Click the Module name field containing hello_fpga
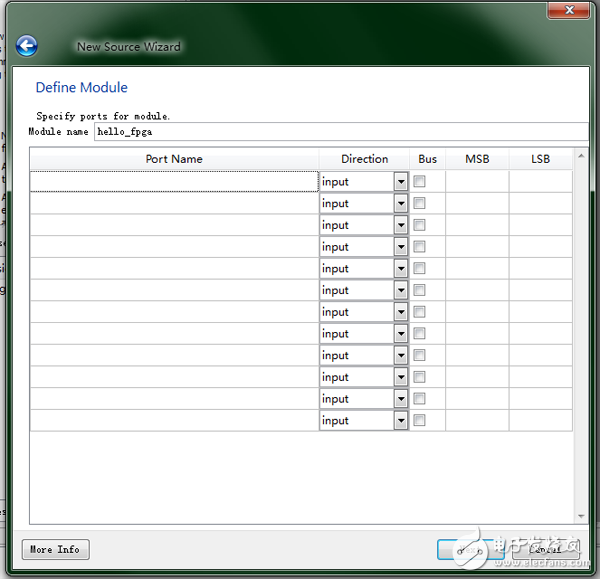 (x=340, y=132)
